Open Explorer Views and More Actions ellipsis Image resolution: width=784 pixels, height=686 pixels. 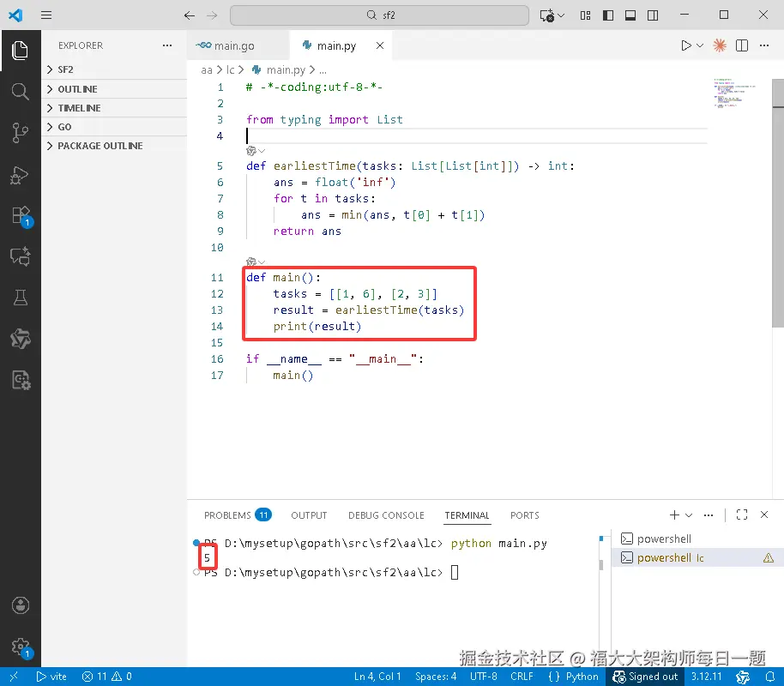point(167,45)
